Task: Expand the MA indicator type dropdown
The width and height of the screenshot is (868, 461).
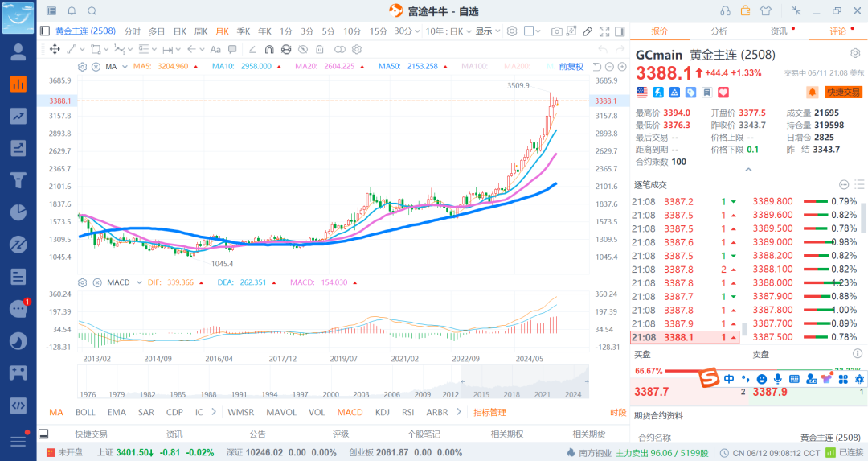Action: pyautogui.click(x=125, y=67)
